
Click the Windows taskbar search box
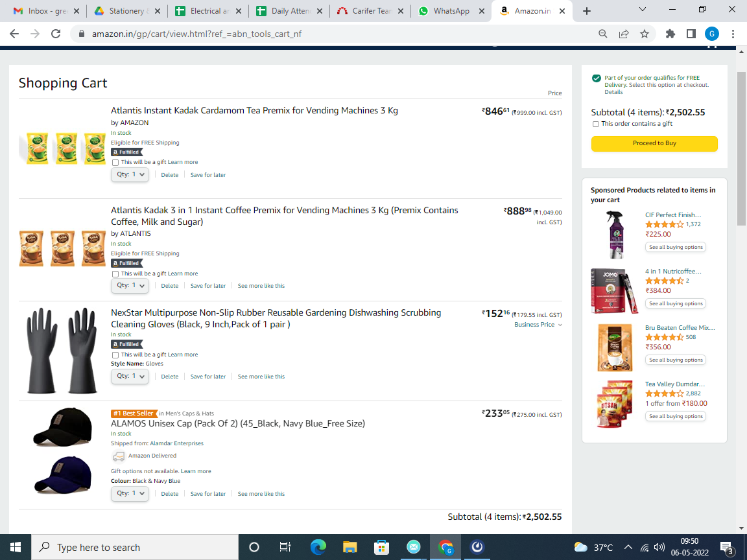[x=135, y=547]
